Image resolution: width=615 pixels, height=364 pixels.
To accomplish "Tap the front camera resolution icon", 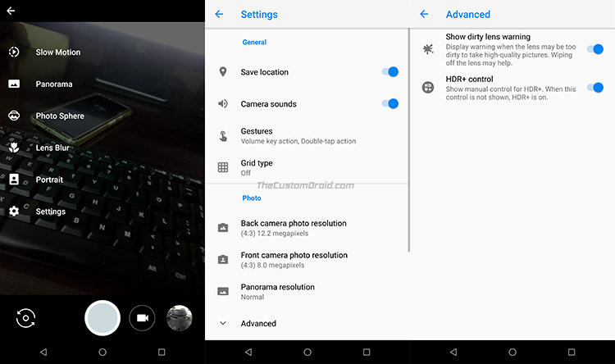I will tap(223, 259).
